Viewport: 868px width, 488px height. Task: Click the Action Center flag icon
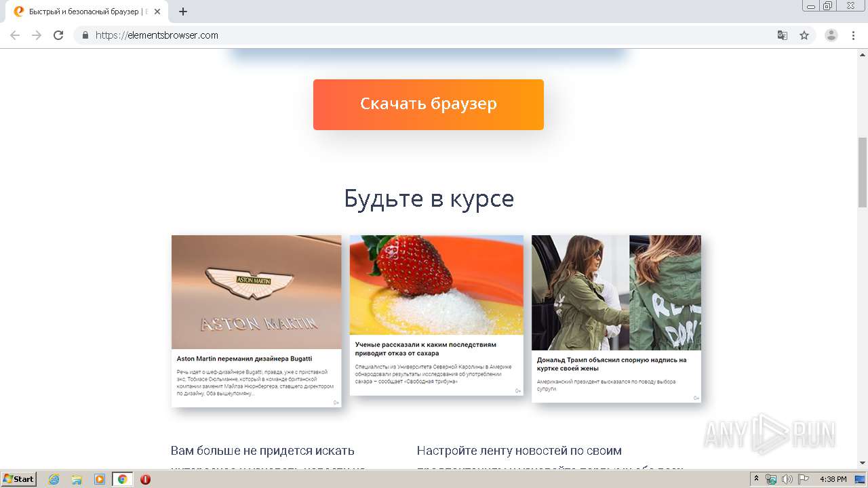[804, 479]
